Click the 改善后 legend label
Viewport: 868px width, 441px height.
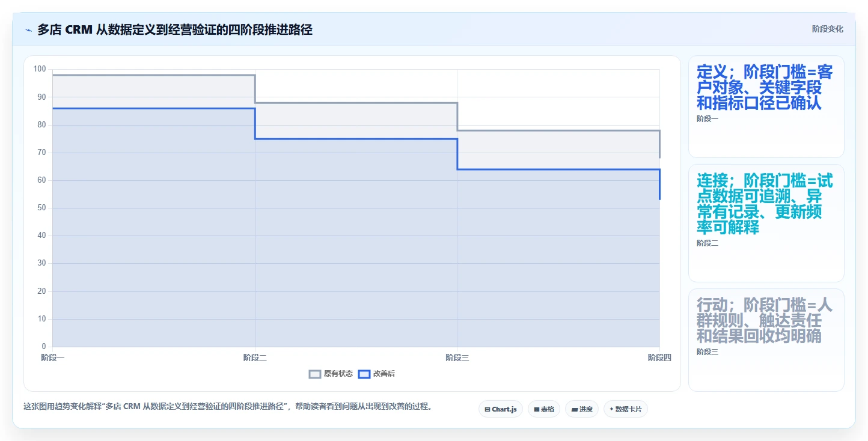(x=384, y=374)
